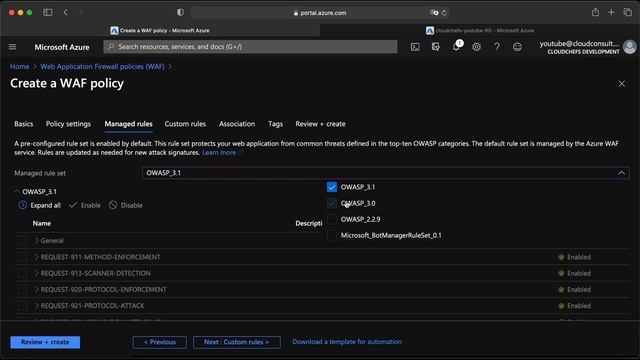Show the Safari tab overview icon
This screenshot has width=640, height=360.
(627, 12)
